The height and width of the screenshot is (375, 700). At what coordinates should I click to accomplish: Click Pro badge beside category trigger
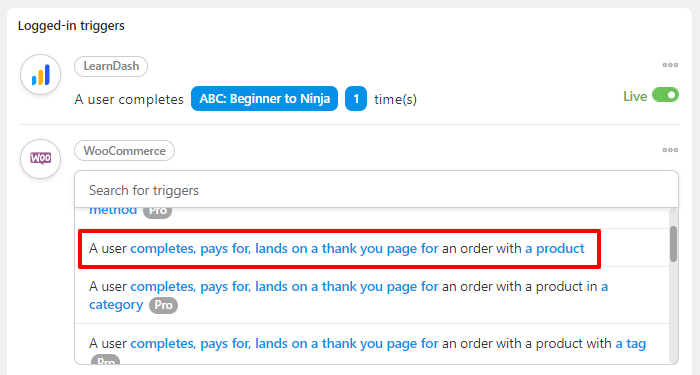tap(163, 305)
